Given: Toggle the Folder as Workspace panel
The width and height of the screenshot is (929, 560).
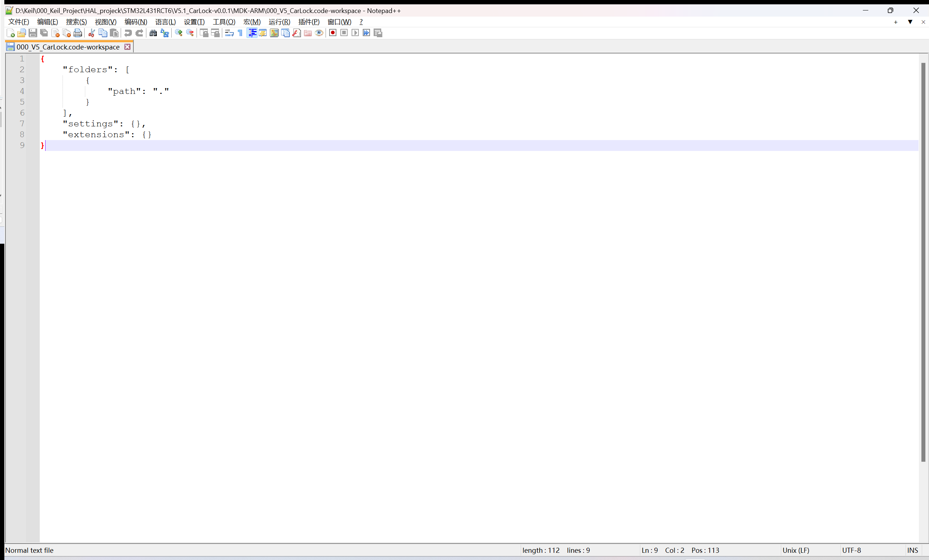Looking at the screenshot, I should coord(307,33).
